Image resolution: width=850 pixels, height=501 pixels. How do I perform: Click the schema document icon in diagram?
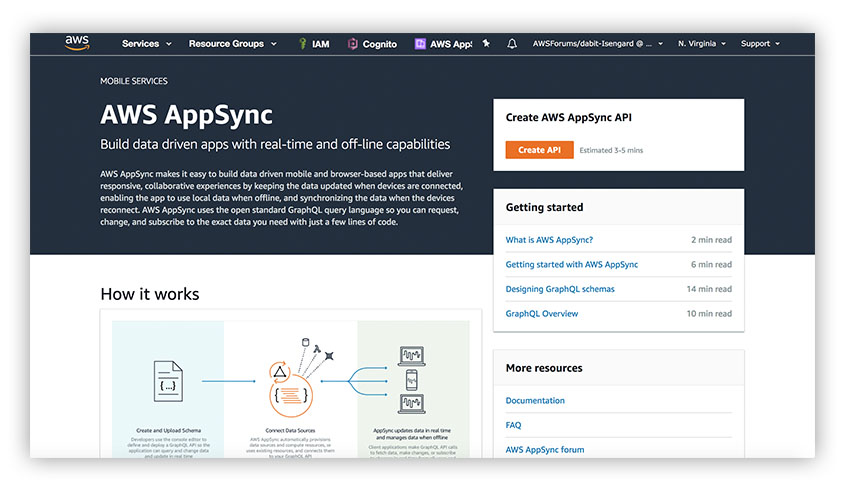168,381
